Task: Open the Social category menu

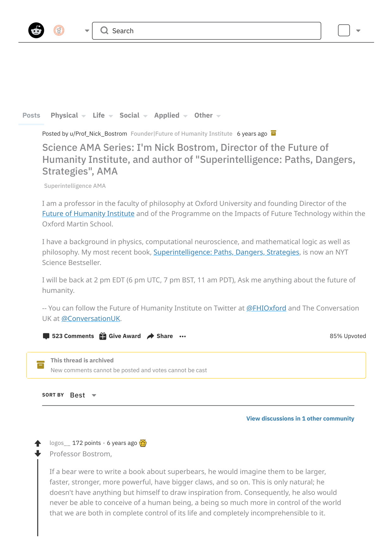Action: pos(133,115)
